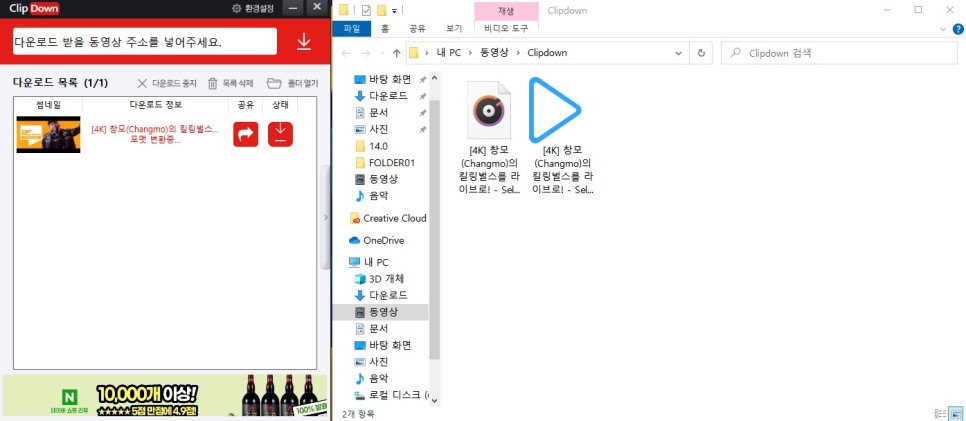Expand the ribbon with the chevron
This screenshot has height=421, width=966.
tap(943, 29)
